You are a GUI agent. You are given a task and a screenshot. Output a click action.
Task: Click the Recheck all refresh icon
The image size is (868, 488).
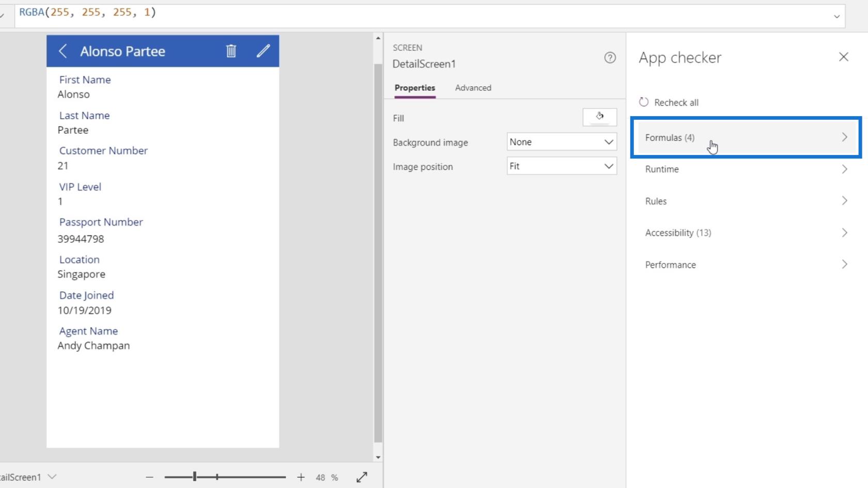point(643,102)
